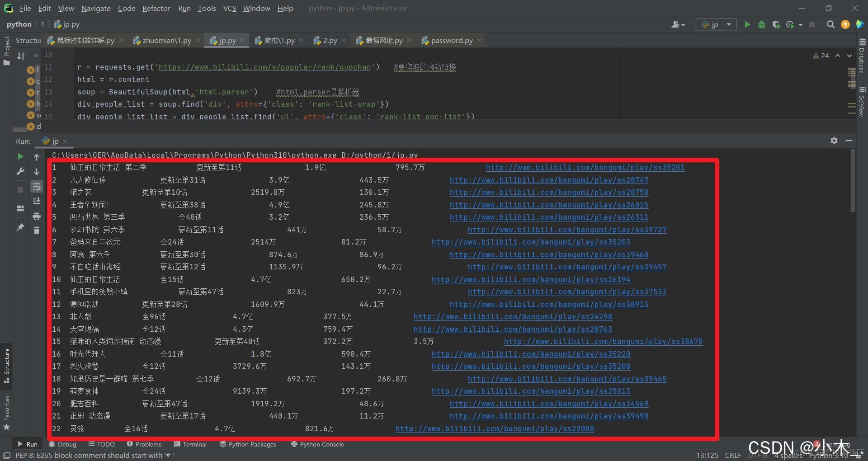
Task: Toggle soft-wrap in the Run console
Action: (37, 187)
